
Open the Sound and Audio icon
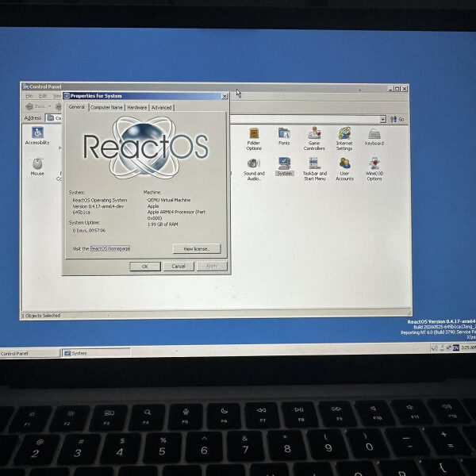click(x=254, y=170)
